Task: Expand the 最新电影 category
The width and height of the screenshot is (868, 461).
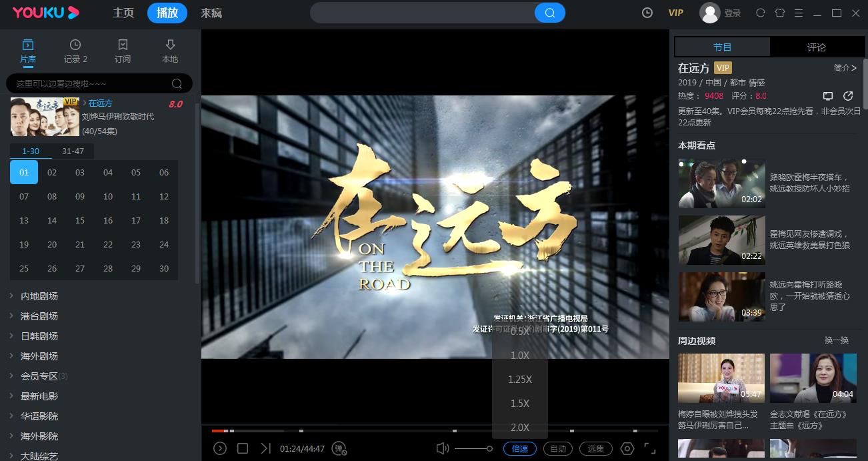Action: (39, 396)
